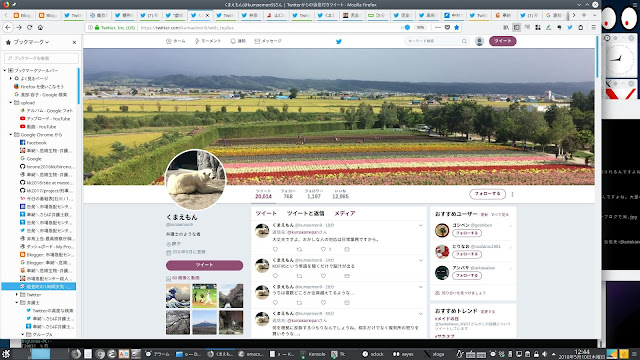
Task: Open the baseball game media thumbnail
Action: point(204,296)
